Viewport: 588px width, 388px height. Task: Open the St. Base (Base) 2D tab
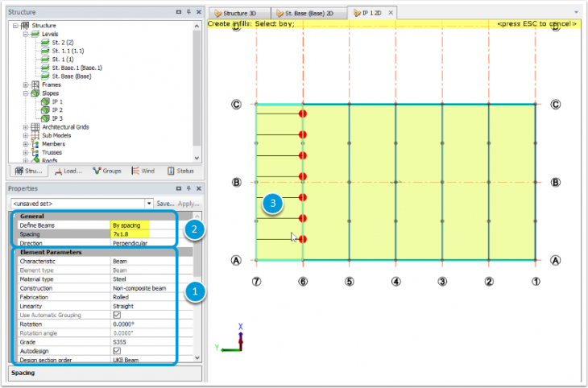point(309,13)
